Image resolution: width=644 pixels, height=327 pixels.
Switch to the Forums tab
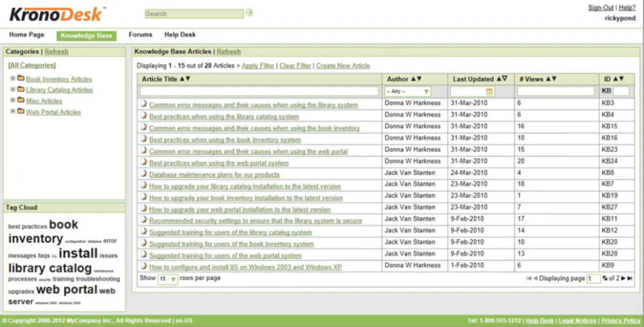point(141,34)
